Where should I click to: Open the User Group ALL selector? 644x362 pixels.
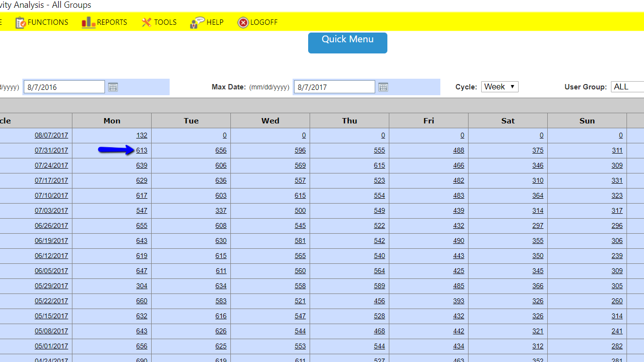629,86
